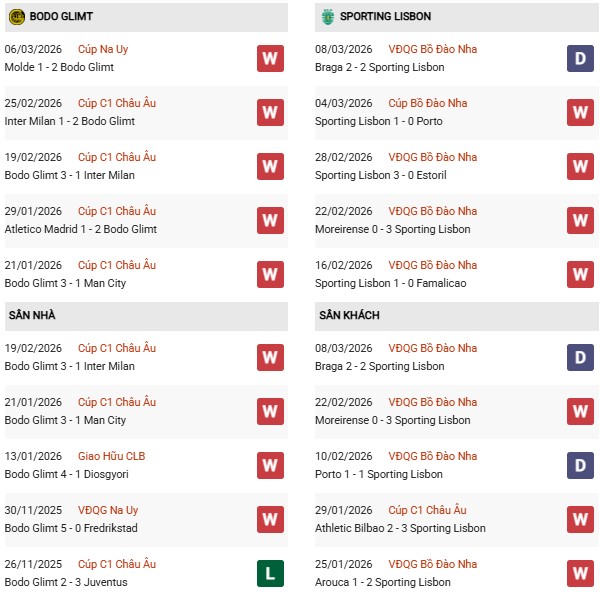This screenshot has width=600, height=595.
Task: Select the SÂN NHÀ section header
Action: 32,315
